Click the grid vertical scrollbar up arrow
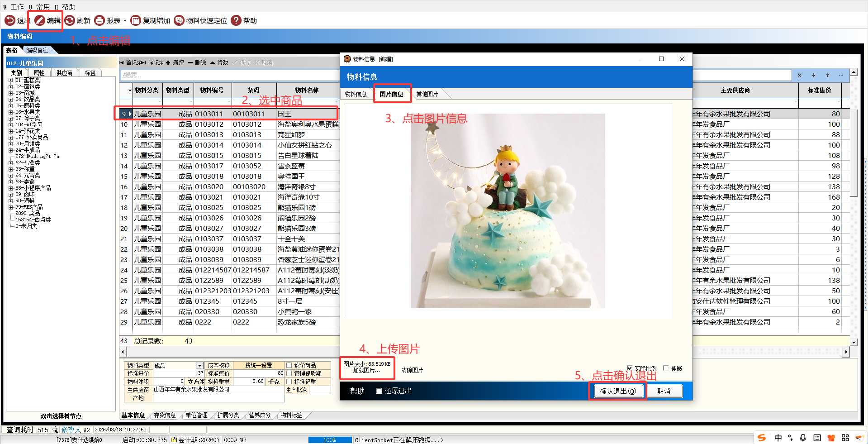The image size is (868, 444). (x=854, y=72)
